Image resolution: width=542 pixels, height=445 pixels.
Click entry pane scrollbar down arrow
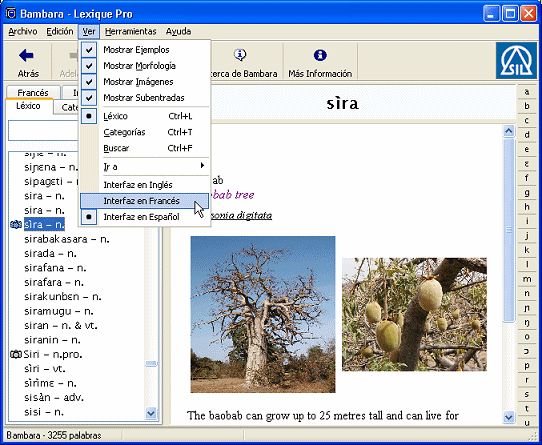pos(508,417)
